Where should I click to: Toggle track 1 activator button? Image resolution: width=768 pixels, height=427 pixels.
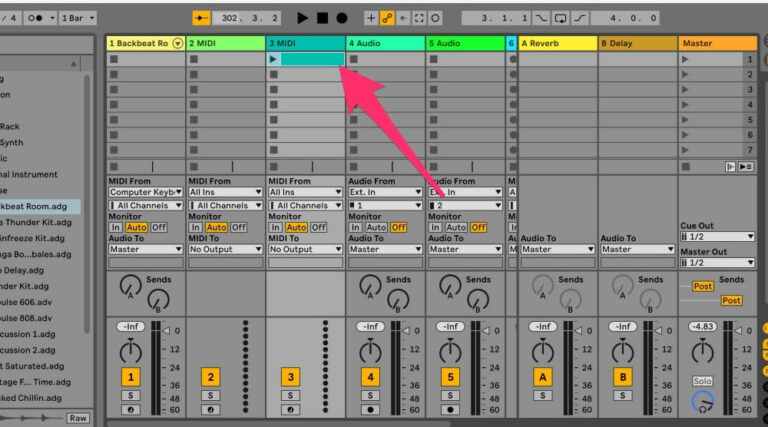click(x=130, y=377)
